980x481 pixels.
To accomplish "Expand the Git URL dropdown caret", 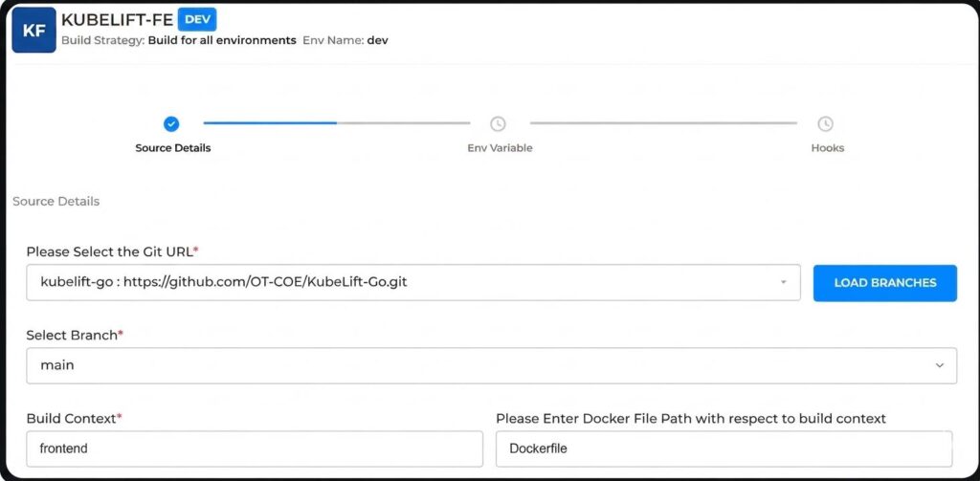I will pyautogui.click(x=783, y=282).
